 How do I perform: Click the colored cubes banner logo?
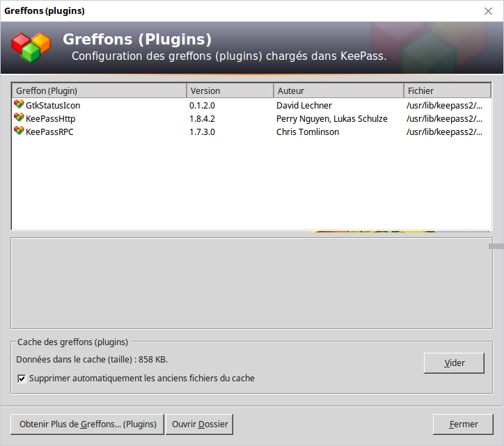pos(31,47)
